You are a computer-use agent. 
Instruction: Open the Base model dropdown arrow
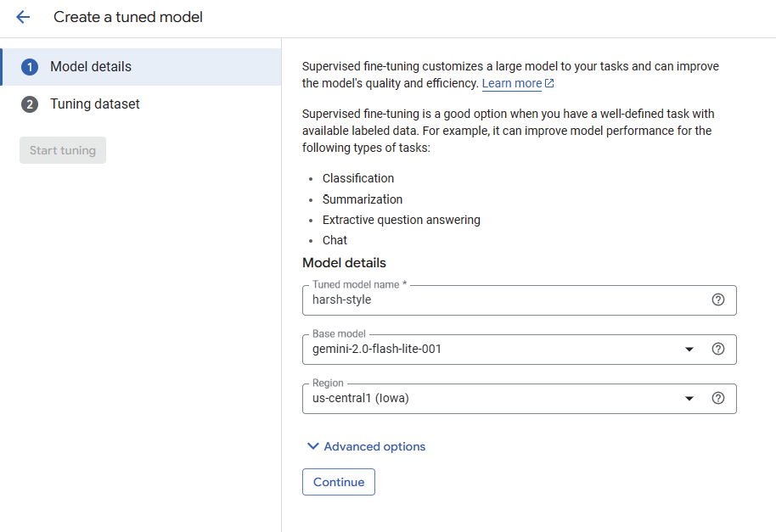pos(689,349)
